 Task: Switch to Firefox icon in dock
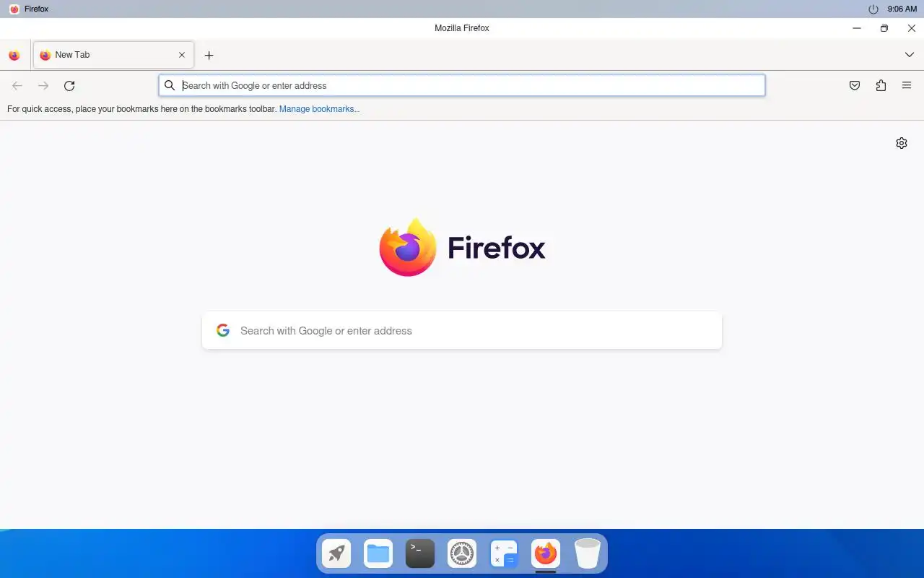coord(546,554)
